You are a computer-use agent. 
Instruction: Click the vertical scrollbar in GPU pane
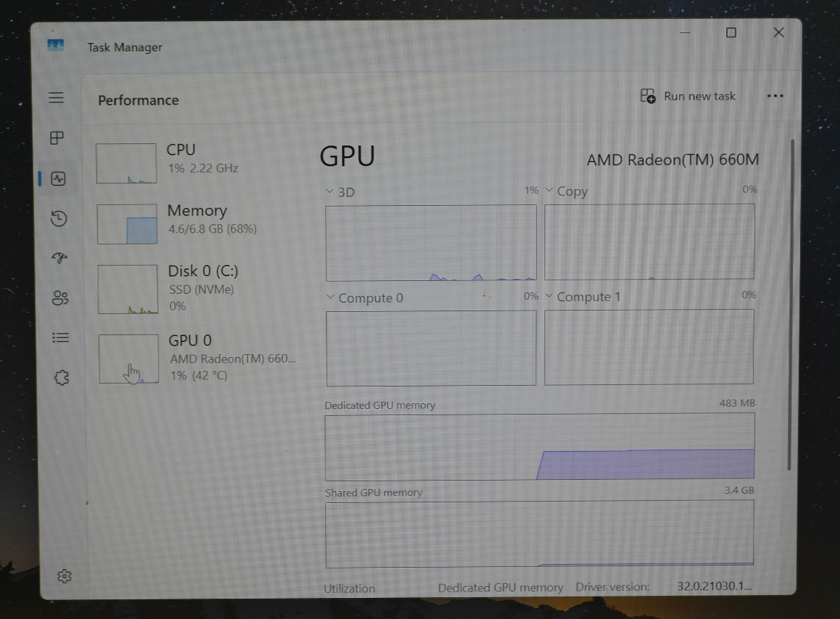[x=791, y=306]
